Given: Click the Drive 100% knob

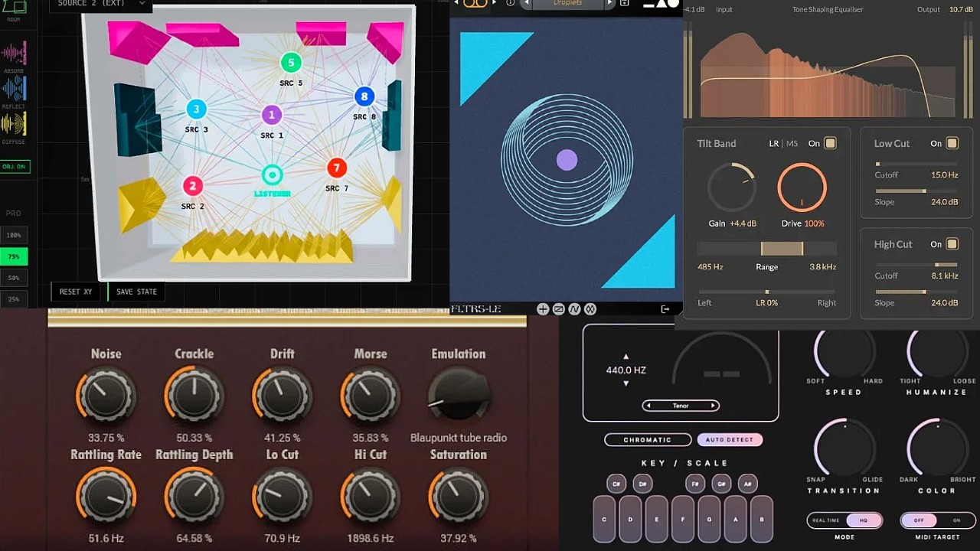Looking at the screenshot, I should point(802,187).
